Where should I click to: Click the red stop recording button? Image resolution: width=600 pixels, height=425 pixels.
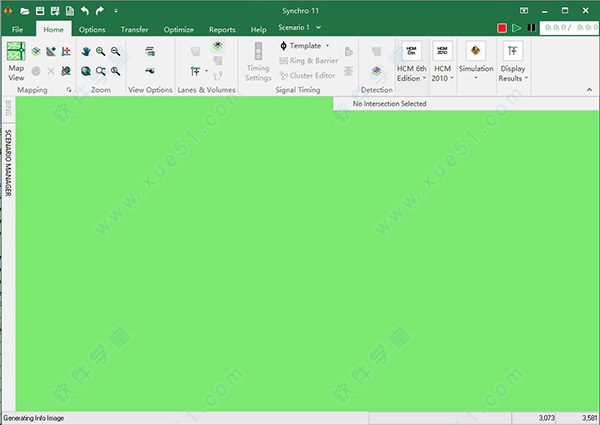(502, 28)
